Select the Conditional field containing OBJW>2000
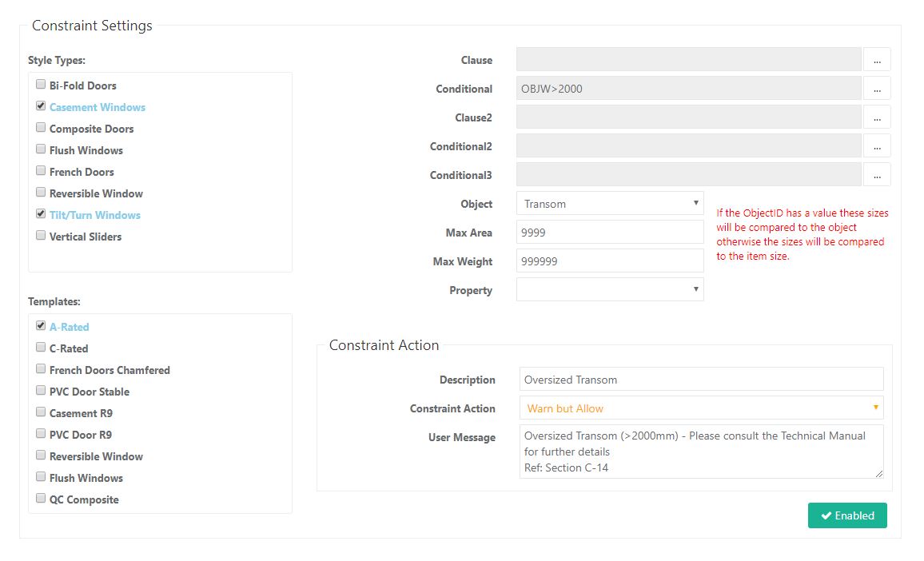924x561 pixels. (688, 89)
